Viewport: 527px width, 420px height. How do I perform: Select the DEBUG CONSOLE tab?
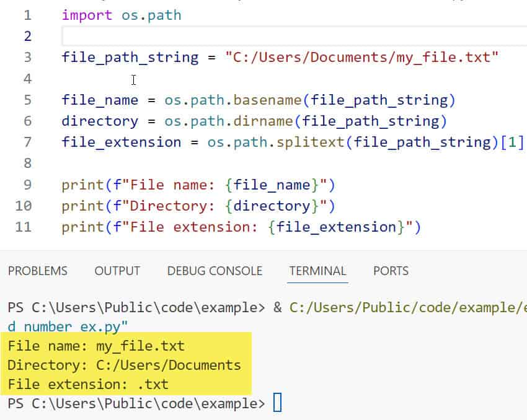(x=215, y=271)
